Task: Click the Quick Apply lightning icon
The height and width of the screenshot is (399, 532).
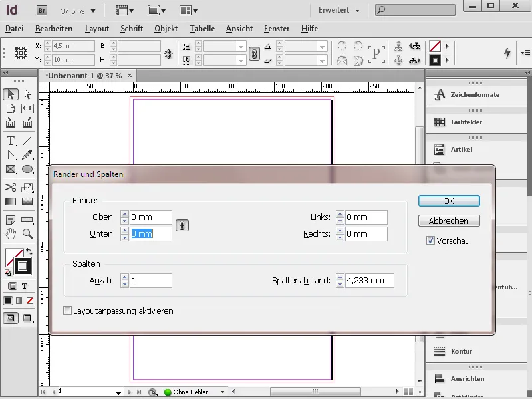Action: pos(507,53)
